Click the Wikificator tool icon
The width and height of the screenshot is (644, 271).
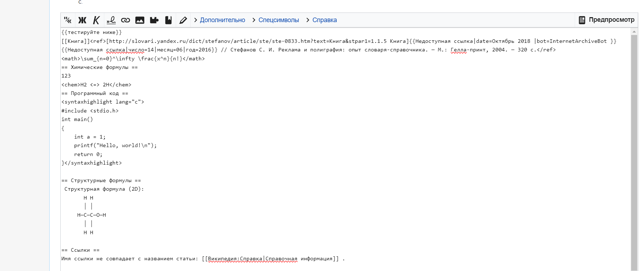coord(68,20)
